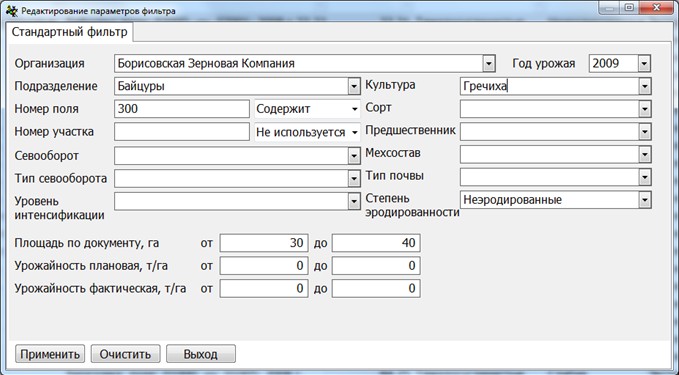This screenshot has width=679, height=375.
Task: Open the Степень эродированности dropdown
Action: coord(644,200)
